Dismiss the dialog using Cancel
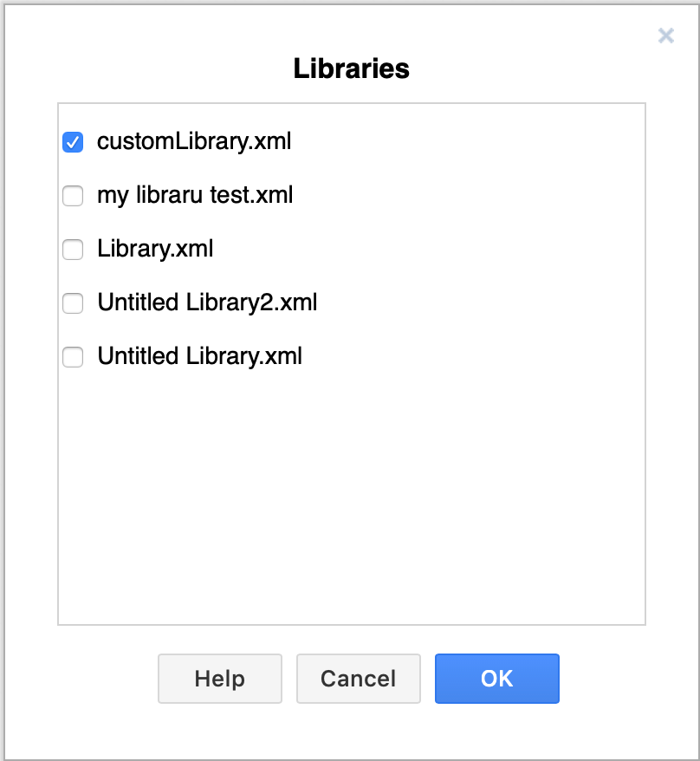Image resolution: width=700 pixels, height=761 pixels. tap(358, 679)
